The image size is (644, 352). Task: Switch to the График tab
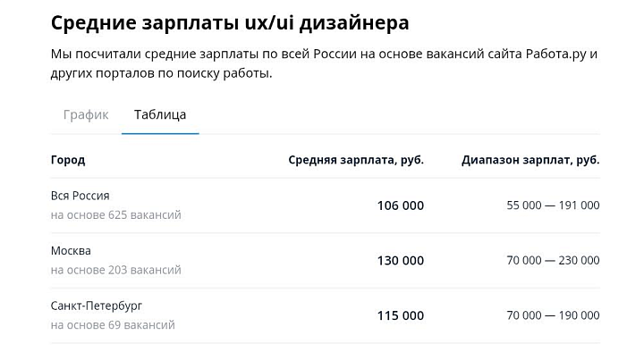point(86,115)
